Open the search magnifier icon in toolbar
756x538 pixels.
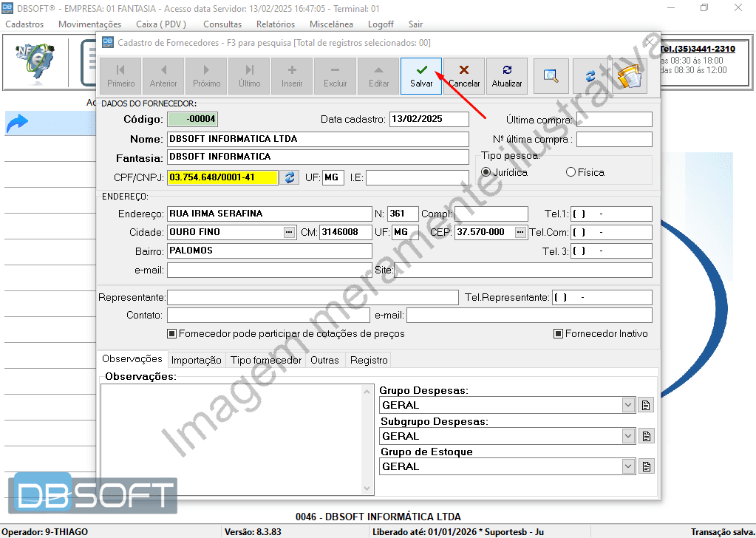tap(551, 76)
